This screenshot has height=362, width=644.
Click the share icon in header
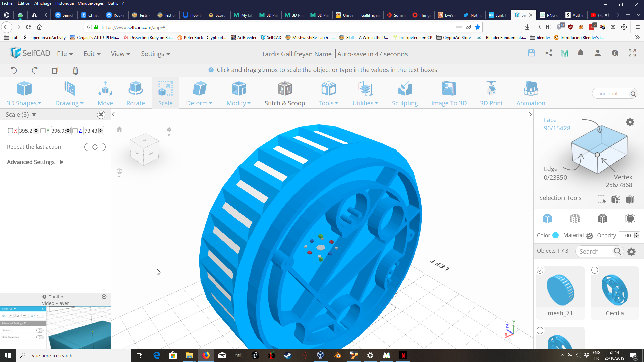(549, 53)
